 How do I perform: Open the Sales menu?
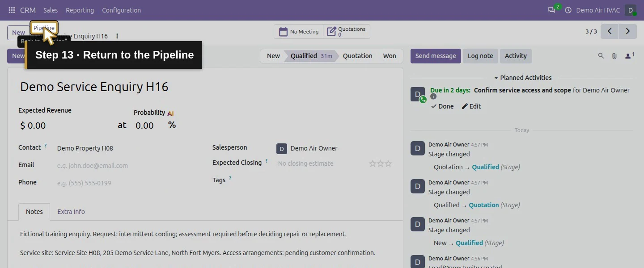coord(51,10)
